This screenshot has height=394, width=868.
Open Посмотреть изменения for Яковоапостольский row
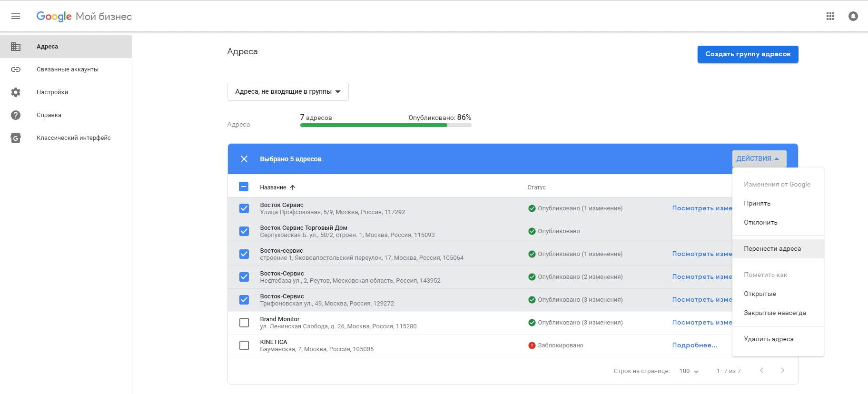[x=702, y=254]
